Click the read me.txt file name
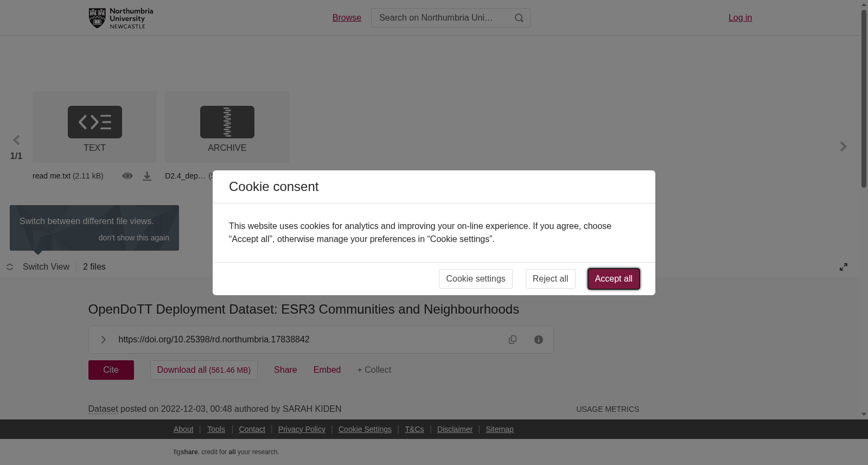This screenshot has width=868, height=465. 52,176
